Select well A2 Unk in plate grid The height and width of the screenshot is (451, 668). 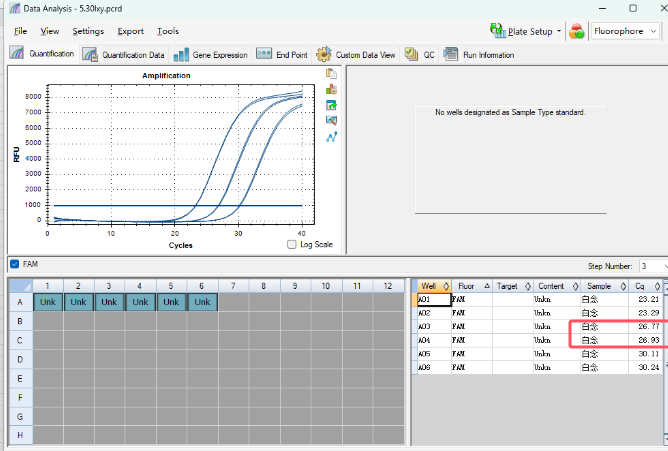(78, 302)
